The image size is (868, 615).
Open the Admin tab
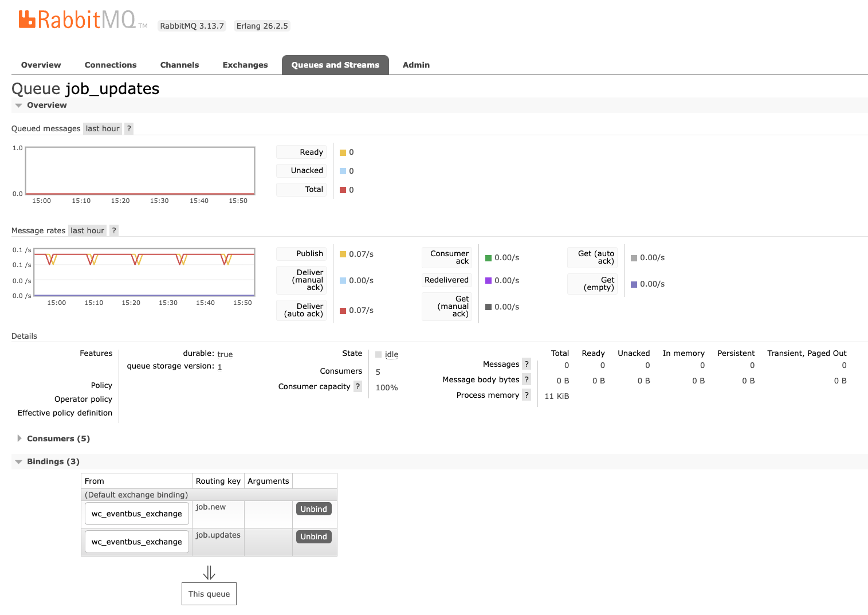(x=416, y=65)
